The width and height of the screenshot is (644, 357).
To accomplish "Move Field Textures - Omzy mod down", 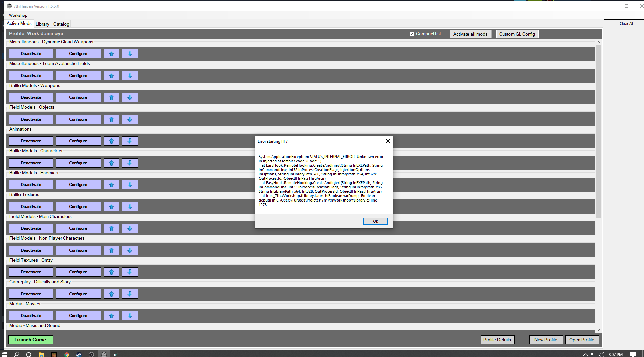I will point(130,272).
